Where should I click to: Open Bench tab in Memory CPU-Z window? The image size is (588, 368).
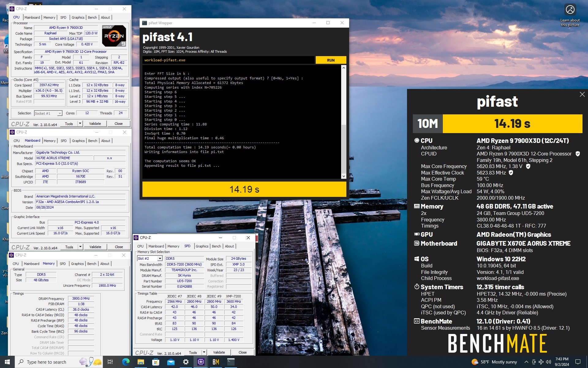click(92, 264)
